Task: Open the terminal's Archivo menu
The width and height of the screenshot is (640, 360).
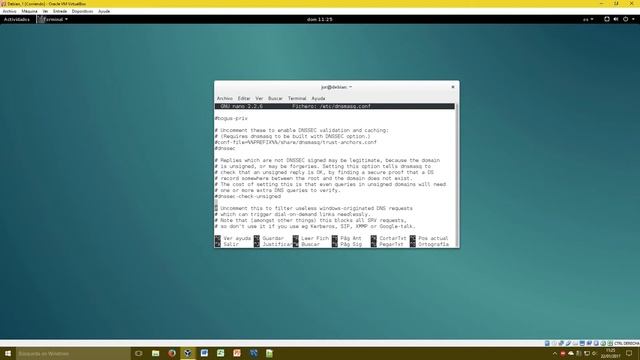Action: click(224, 98)
